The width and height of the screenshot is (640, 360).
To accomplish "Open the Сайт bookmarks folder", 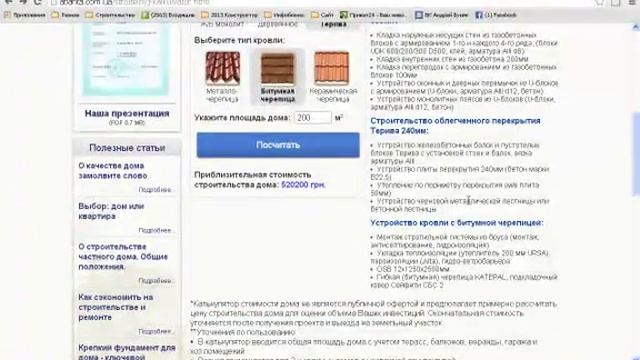I will point(322,15).
